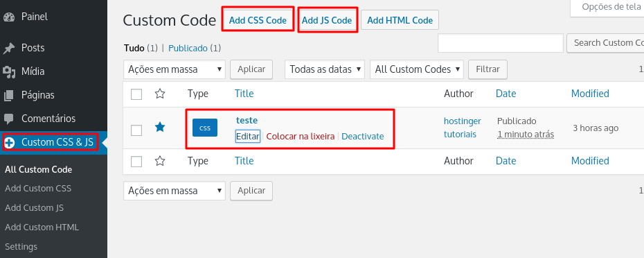Open the All Custom Codes filter dropdown
The width and height of the screenshot is (644, 258).
pyautogui.click(x=417, y=69)
